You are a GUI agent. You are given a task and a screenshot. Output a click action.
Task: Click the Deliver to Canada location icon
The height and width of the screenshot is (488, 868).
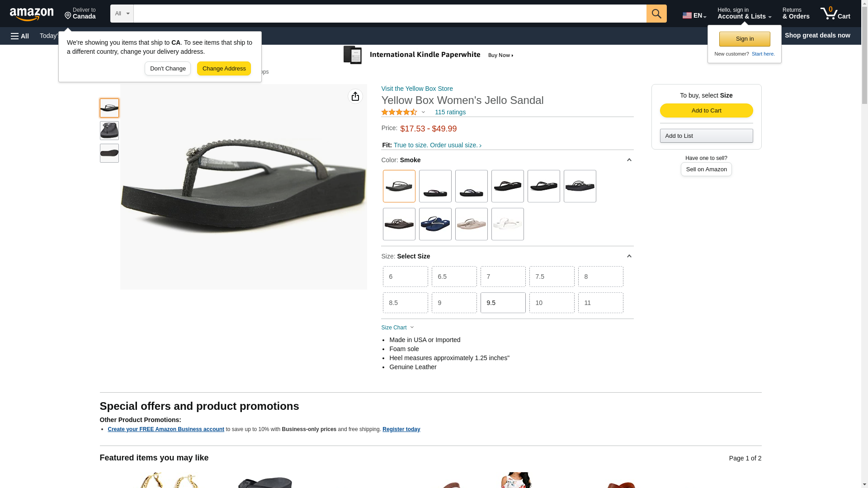[68, 16]
